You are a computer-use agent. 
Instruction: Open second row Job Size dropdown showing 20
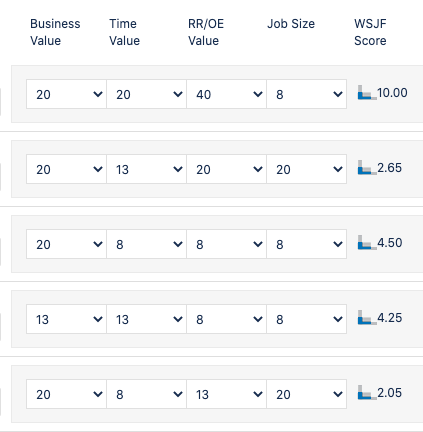click(x=306, y=169)
